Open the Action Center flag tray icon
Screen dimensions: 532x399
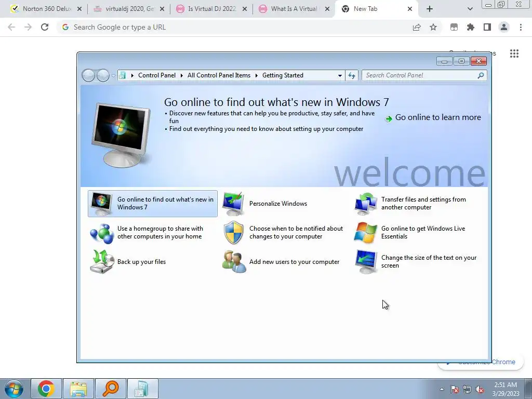(455, 390)
